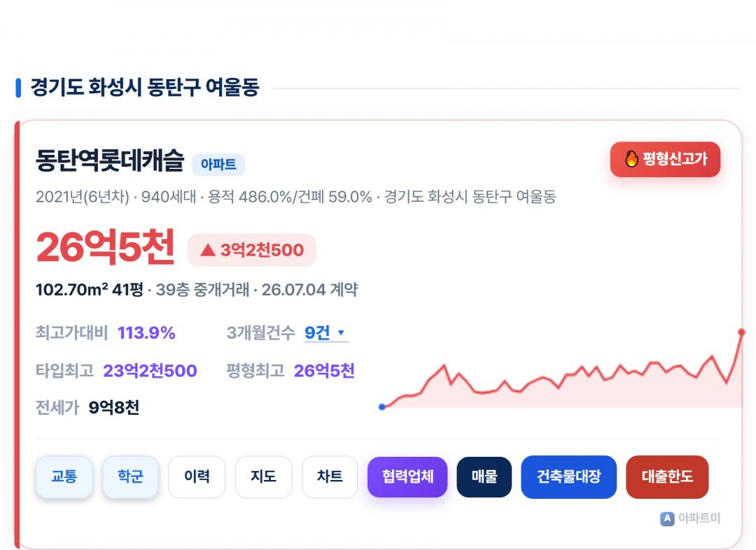Screen dimensions: 756x550
Task: Expand the 3개월건수 9건 dropdown
Action: 326,333
